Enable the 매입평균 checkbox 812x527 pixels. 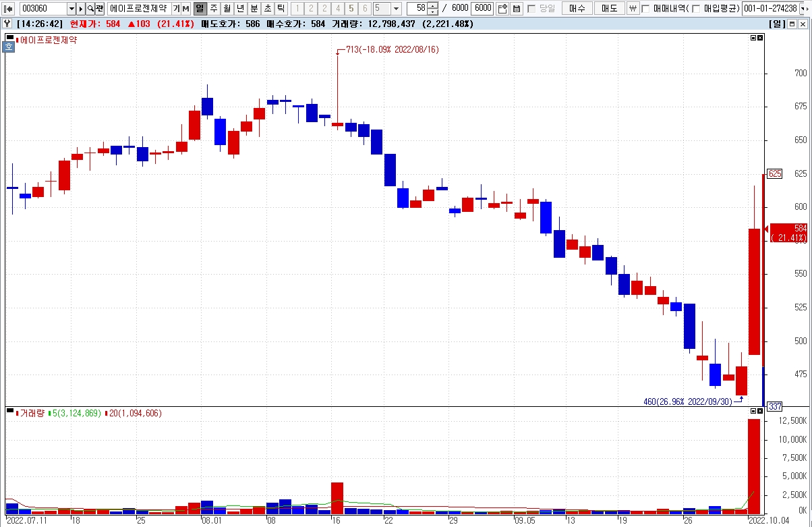point(696,9)
